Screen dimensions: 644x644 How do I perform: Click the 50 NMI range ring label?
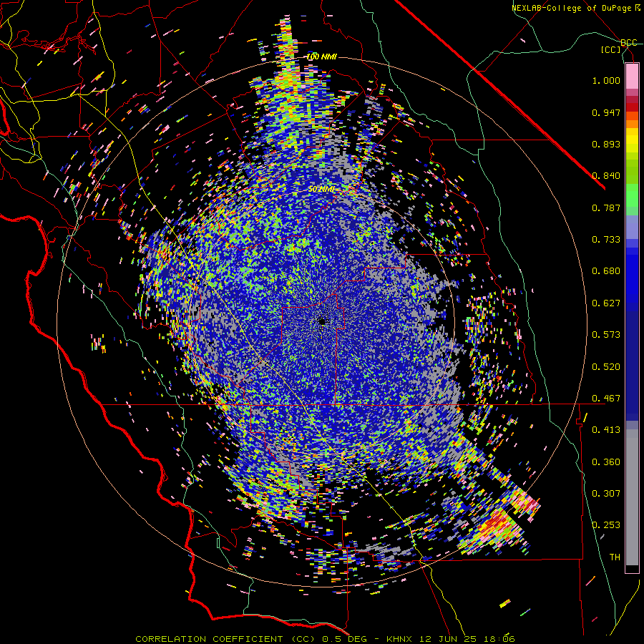click(x=321, y=190)
